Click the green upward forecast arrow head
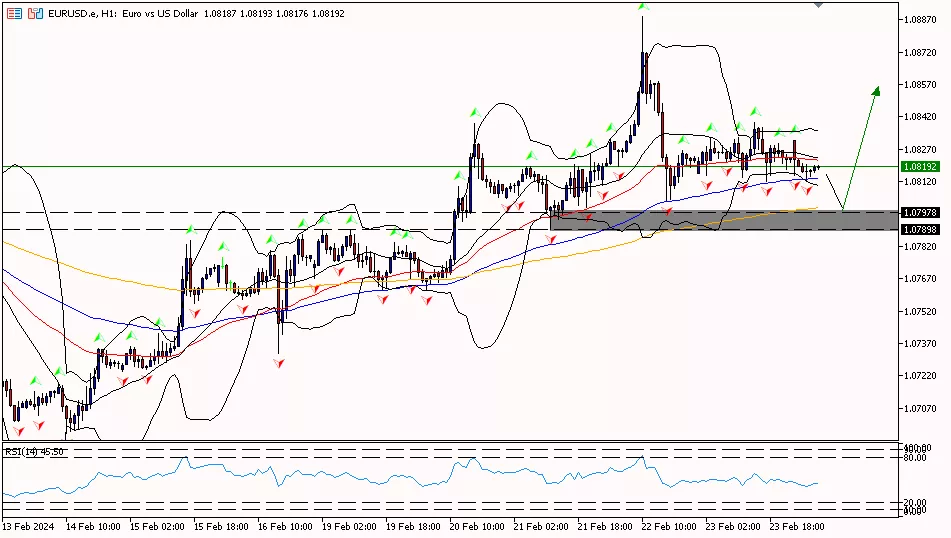The height and width of the screenshot is (538, 951). click(x=876, y=91)
